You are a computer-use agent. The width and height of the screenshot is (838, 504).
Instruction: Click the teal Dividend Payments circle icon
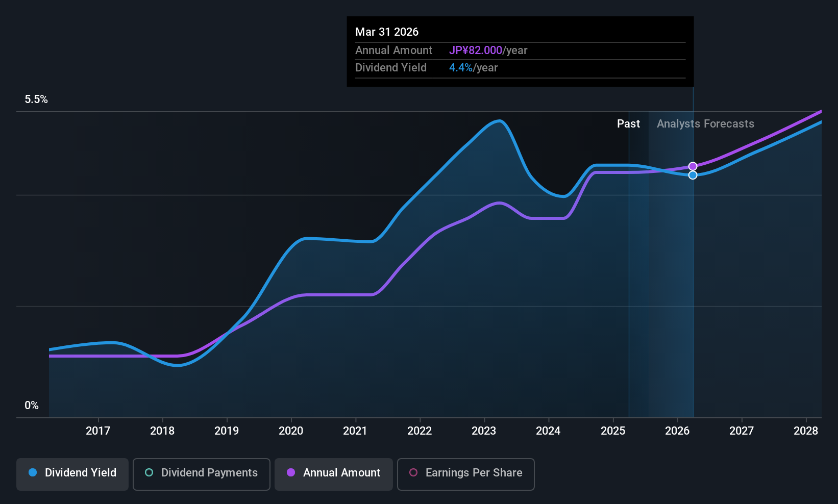click(x=149, y=472)
